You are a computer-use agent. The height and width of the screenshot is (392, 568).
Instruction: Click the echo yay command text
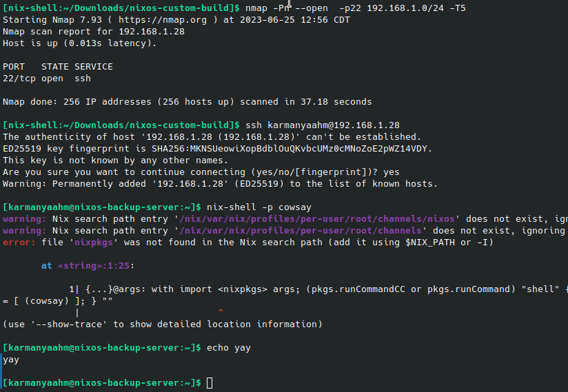tap(229, 348)
